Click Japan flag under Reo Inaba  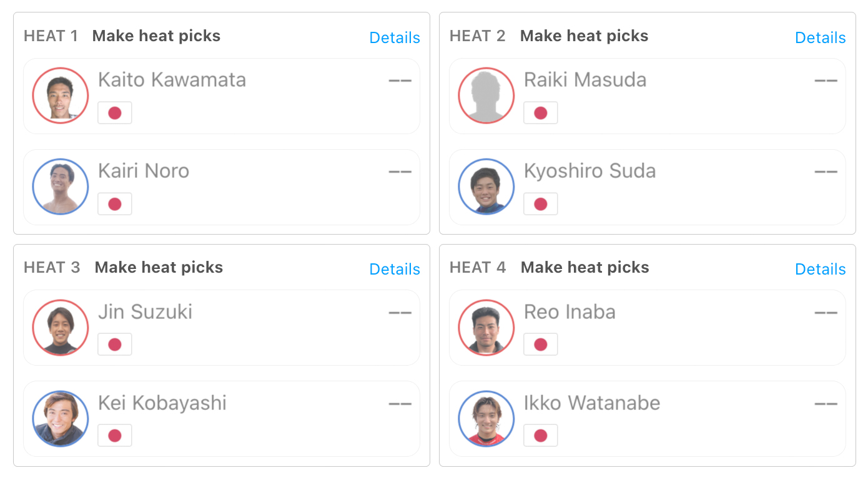pyautogui.click(x=541, y=344)
